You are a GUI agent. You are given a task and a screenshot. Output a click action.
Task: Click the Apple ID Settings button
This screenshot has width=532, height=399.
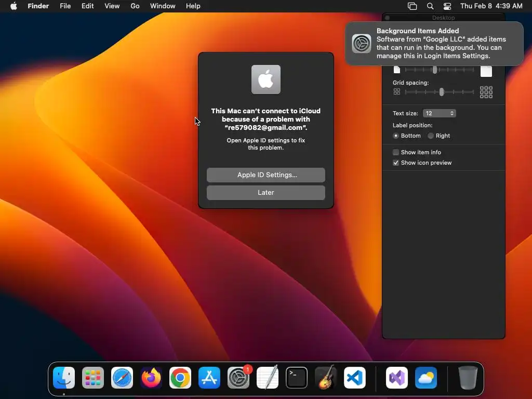266,175
